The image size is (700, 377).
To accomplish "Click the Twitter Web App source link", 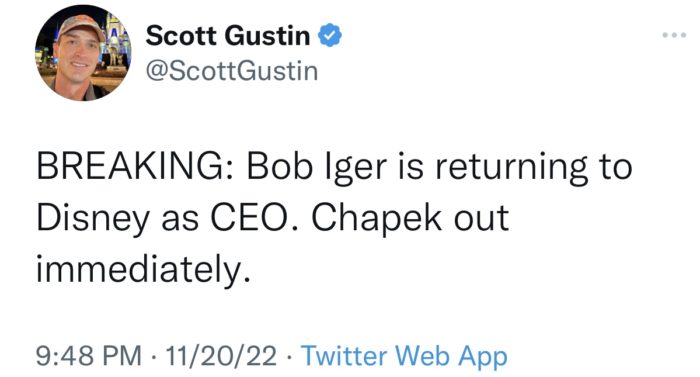I will coord(404,356).
